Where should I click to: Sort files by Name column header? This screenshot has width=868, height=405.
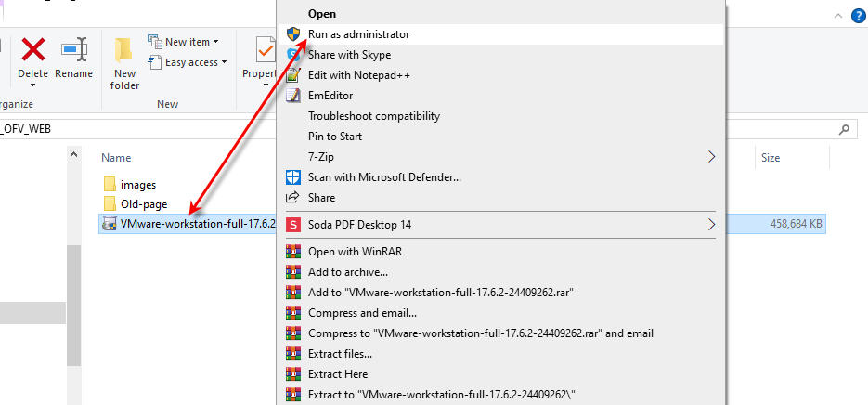click(116, 158)
